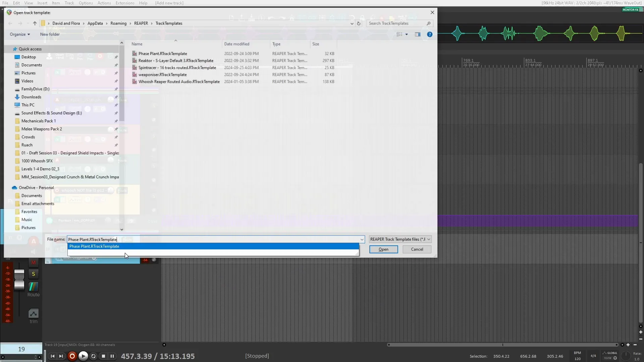644x362 pixels.
Task: Select weaponiser.RTrackTemplate file
Action: click(x=162, y=75)
